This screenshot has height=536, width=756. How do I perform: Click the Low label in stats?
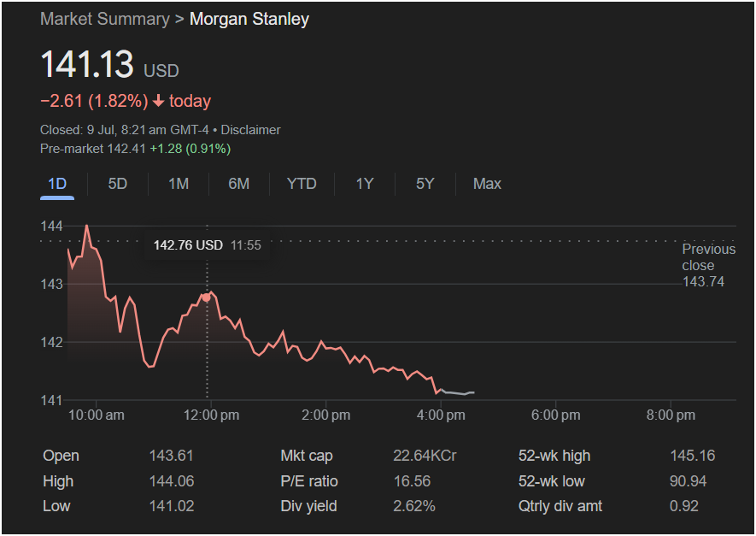56,506
